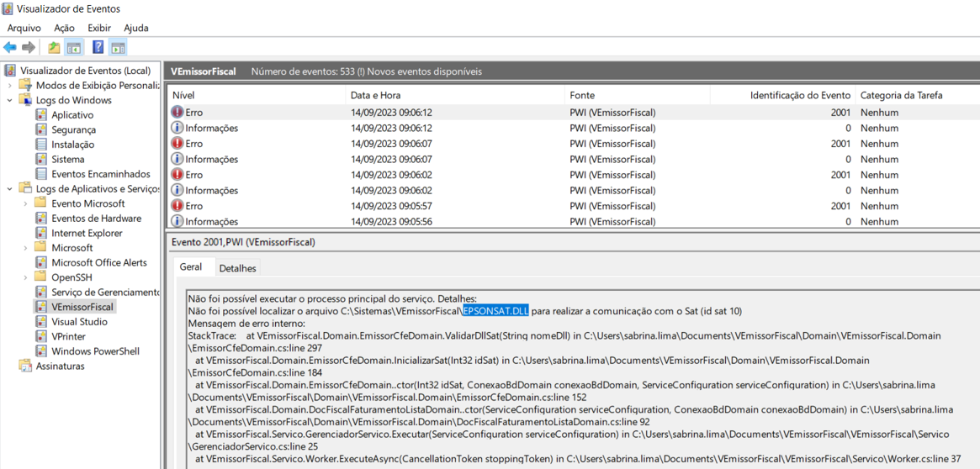Select the Erro event at 09:06:07
Image resolution: width=980 pixels, height=469 pixels.
pos(194,144)
